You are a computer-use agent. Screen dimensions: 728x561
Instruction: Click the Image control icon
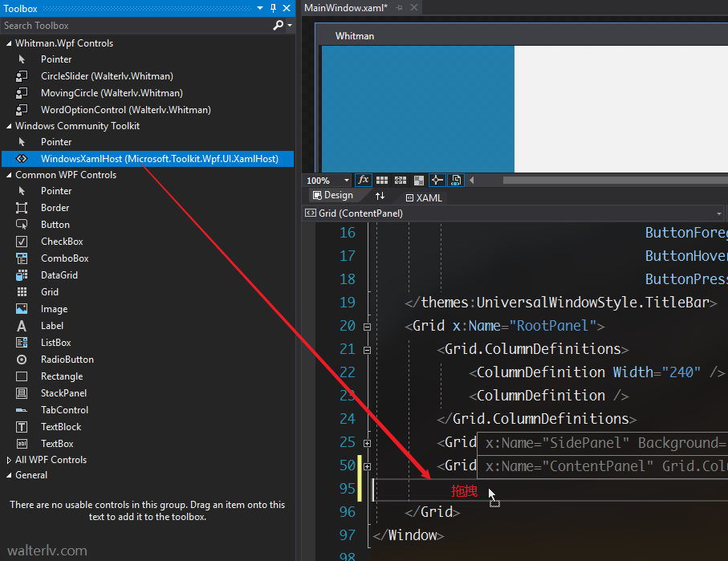pos(22,309)
